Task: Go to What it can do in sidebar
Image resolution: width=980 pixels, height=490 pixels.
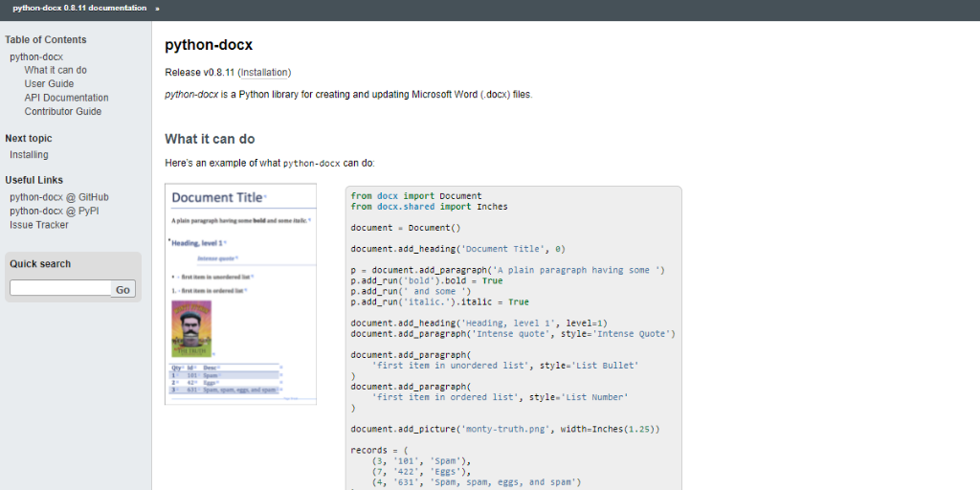Action: (x=56, y=70)
